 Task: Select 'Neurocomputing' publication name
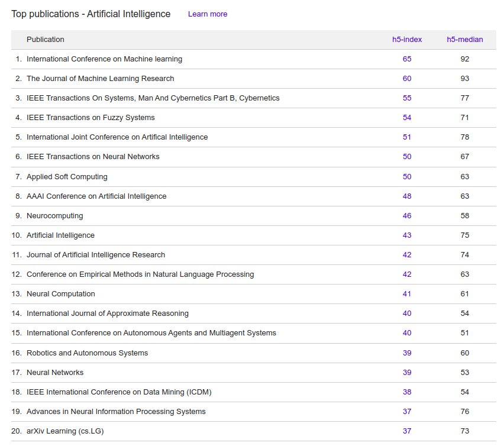(x=54, y=216)
